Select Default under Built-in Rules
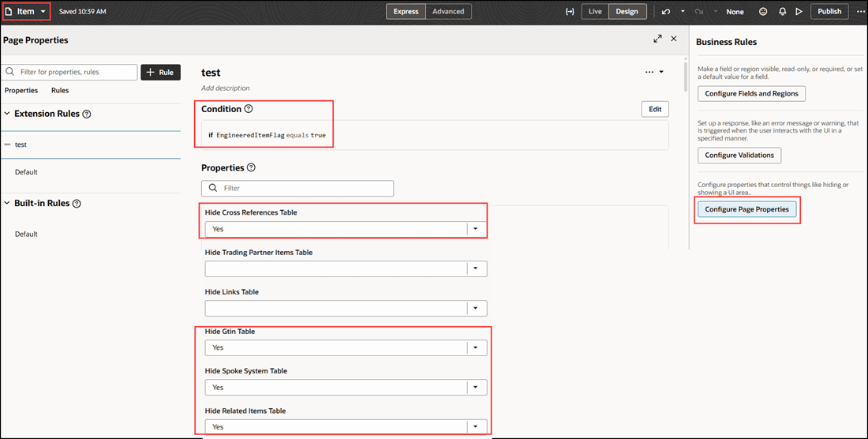 tap(26, 235)
